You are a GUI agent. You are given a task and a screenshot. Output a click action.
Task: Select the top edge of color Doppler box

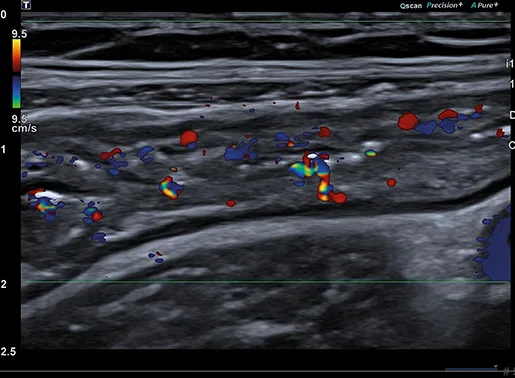[266, 22]
